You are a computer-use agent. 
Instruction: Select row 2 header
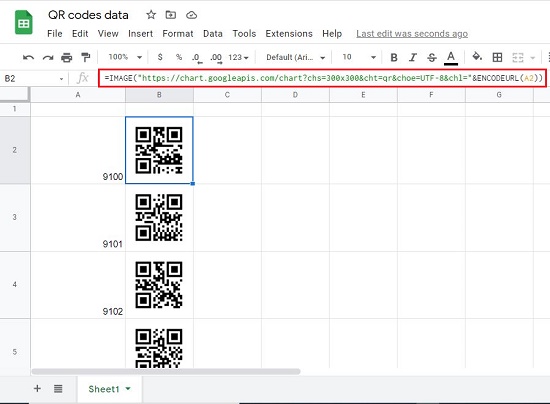coord(15,150)
